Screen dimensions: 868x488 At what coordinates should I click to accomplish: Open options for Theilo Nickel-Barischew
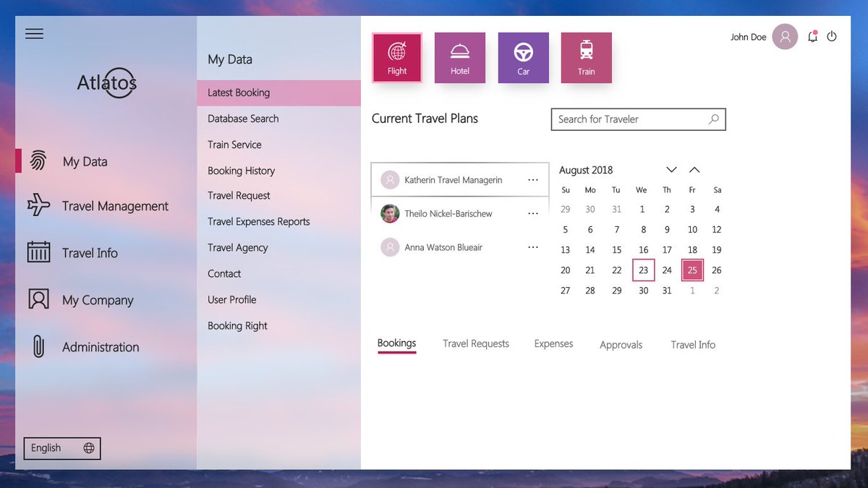[x=533, y=213]
